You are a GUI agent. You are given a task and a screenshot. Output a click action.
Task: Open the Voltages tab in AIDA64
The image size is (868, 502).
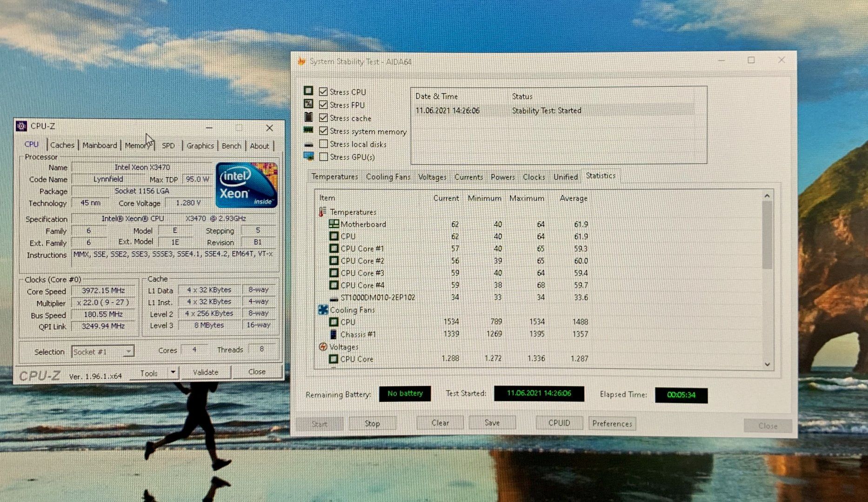(432, 177)
